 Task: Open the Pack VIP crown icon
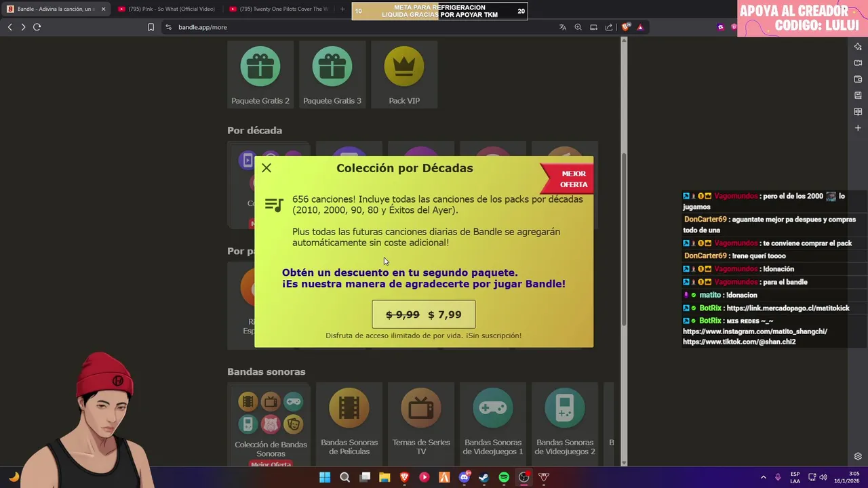[404, 66]
